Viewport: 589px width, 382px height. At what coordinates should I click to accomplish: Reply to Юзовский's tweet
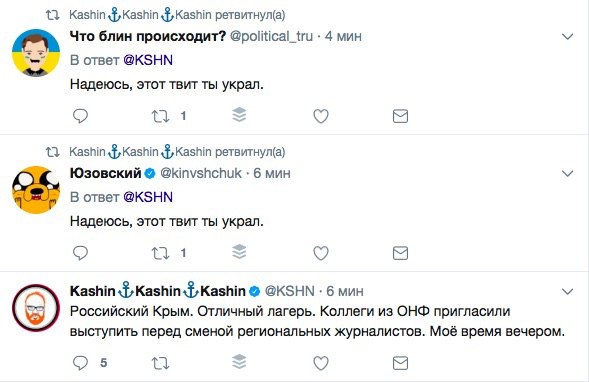pyautogui.click(x=80, y=253)
